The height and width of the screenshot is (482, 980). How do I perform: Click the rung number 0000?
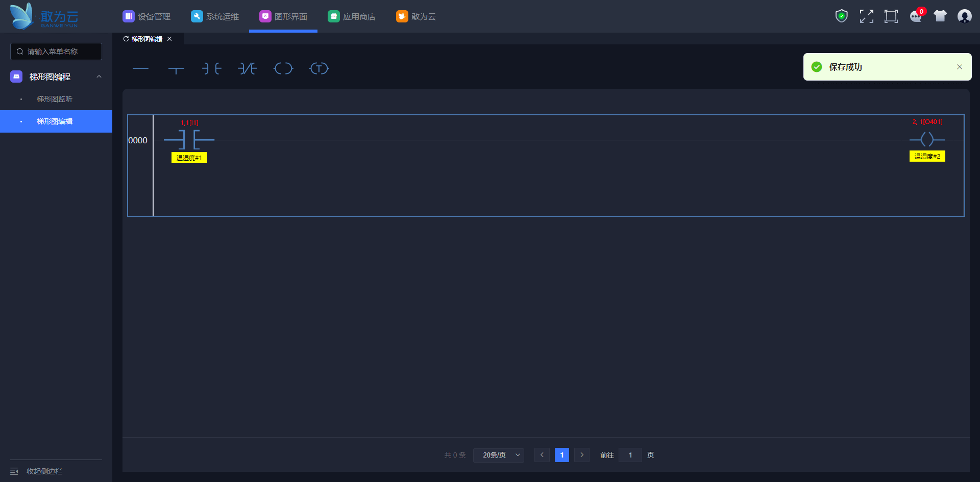pos(138,140)
